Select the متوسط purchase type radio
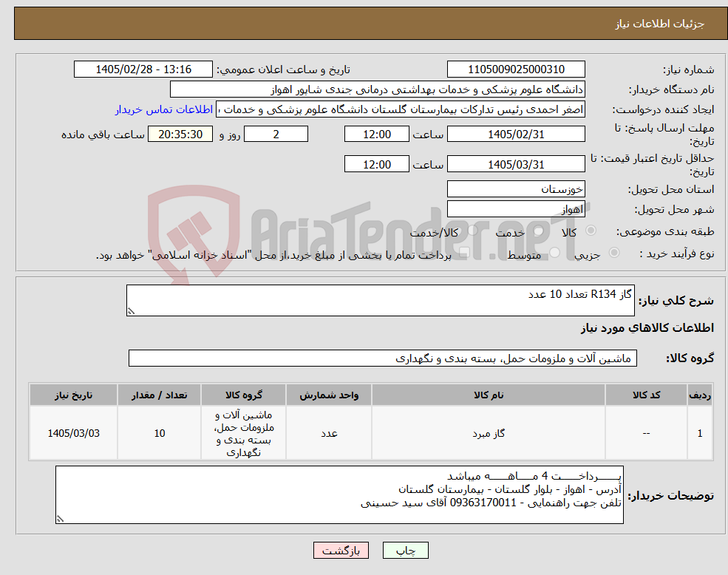Image resolution: width=728 pixels, height=575 pixels. pos(555,253)
